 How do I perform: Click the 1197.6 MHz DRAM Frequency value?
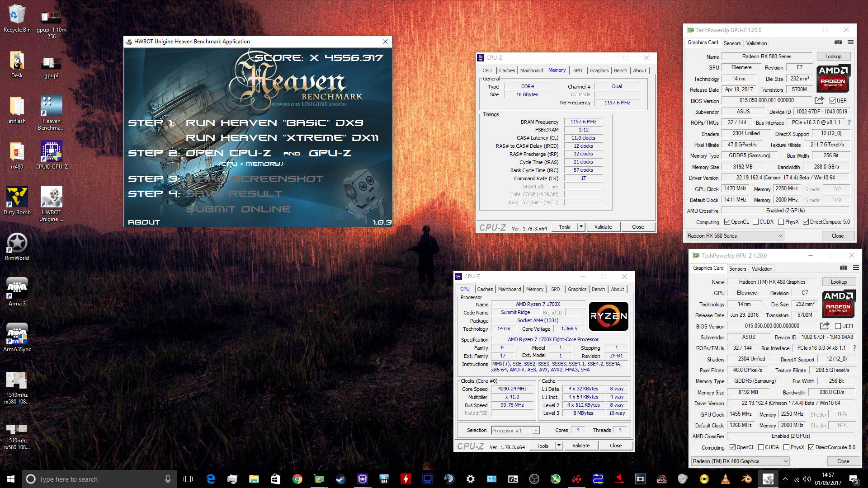pos(583,122)
